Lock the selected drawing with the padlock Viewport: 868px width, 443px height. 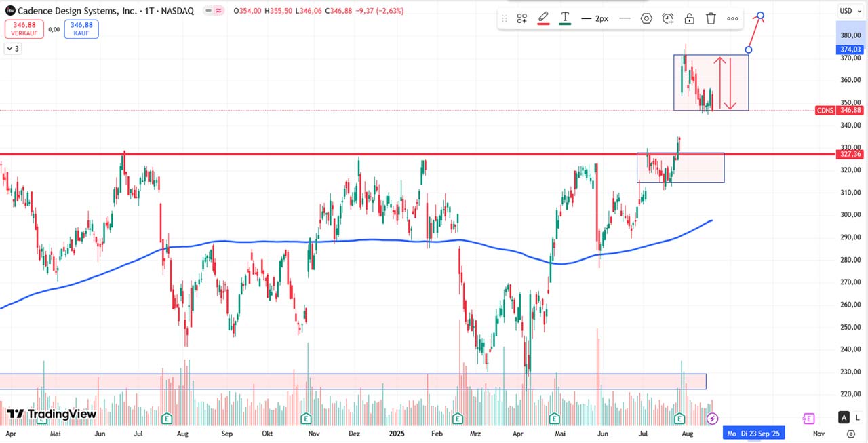689,18
